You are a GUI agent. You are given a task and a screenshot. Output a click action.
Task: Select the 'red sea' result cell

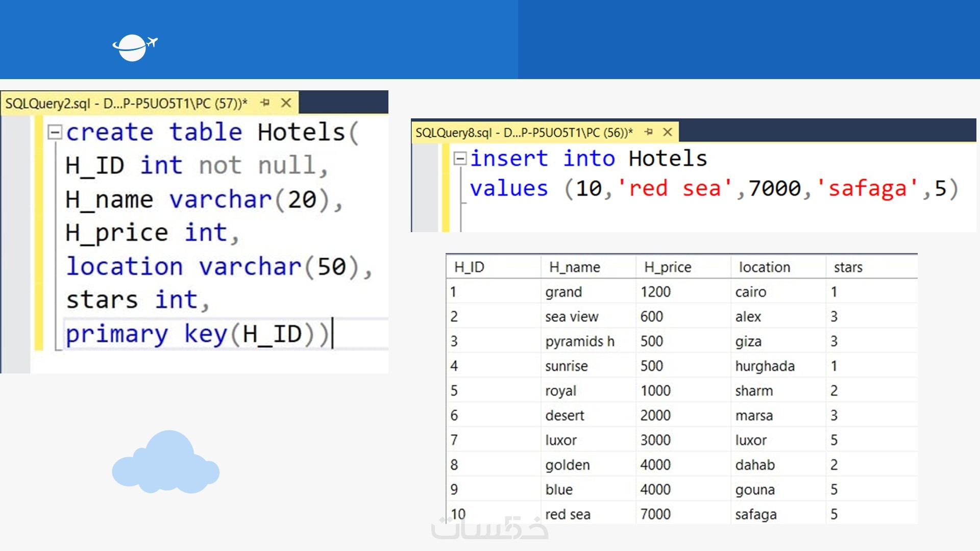(568, 514)
